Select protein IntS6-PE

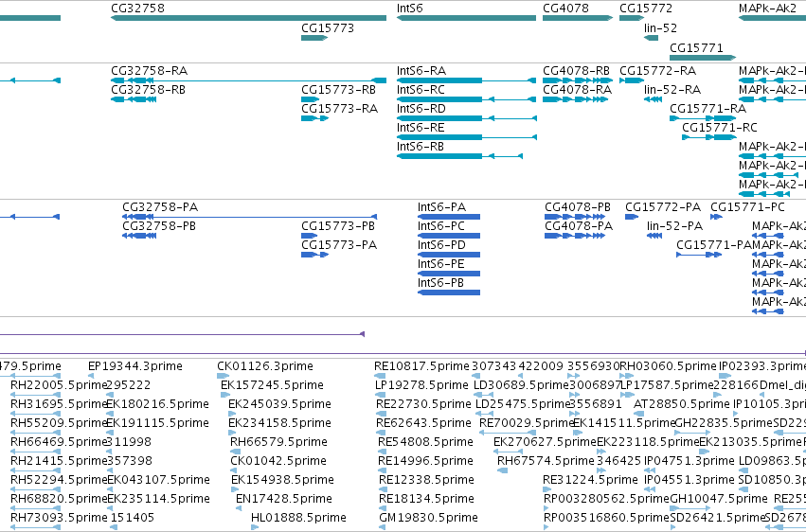449,274
